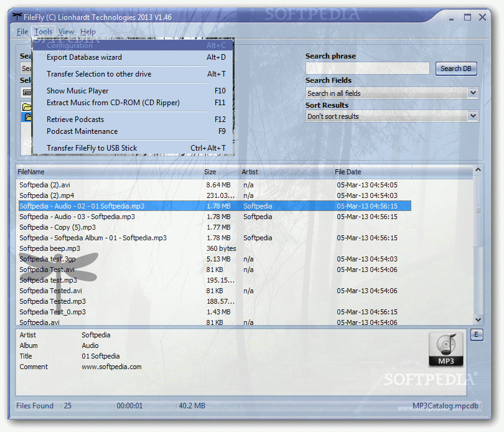Choose Transfer FileFly to USB Stick
Viewport: 504px width, 432px height.
pos(133,148)
